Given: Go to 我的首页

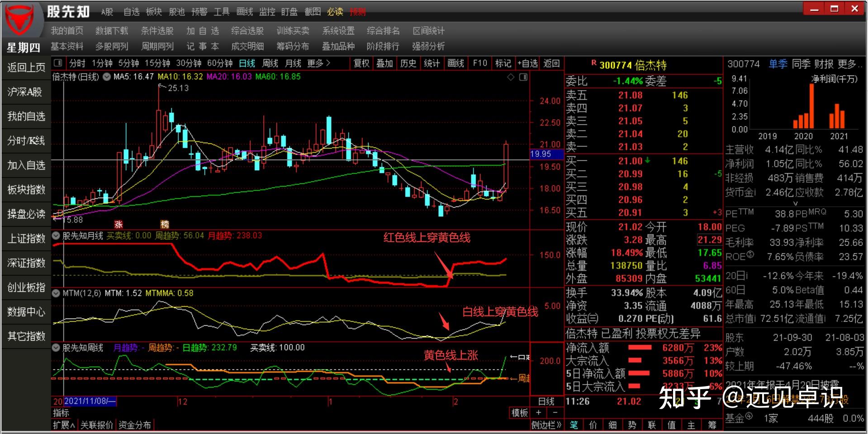Looking at the screenshot, I should pyautogui.click(x=67, y=31).
